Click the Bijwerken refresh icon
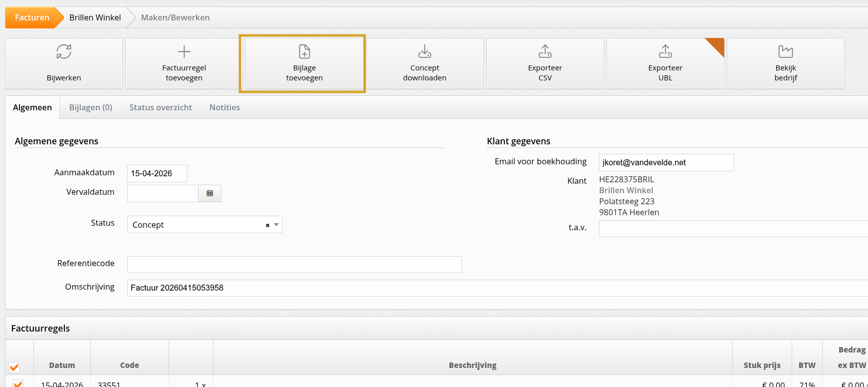The height and width of the screenshot is (387, 868). coord(64,51)
